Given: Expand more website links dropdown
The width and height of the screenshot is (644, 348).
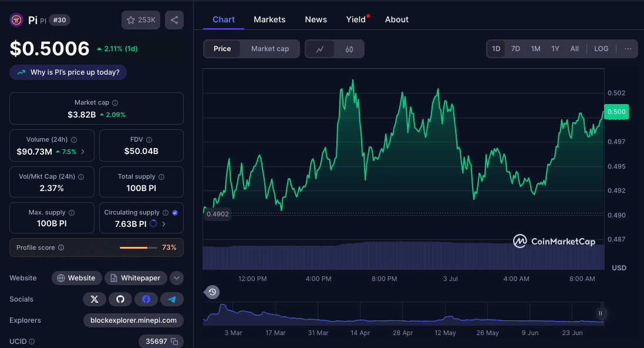Looking at the screenshot, I should coord(177,278).
